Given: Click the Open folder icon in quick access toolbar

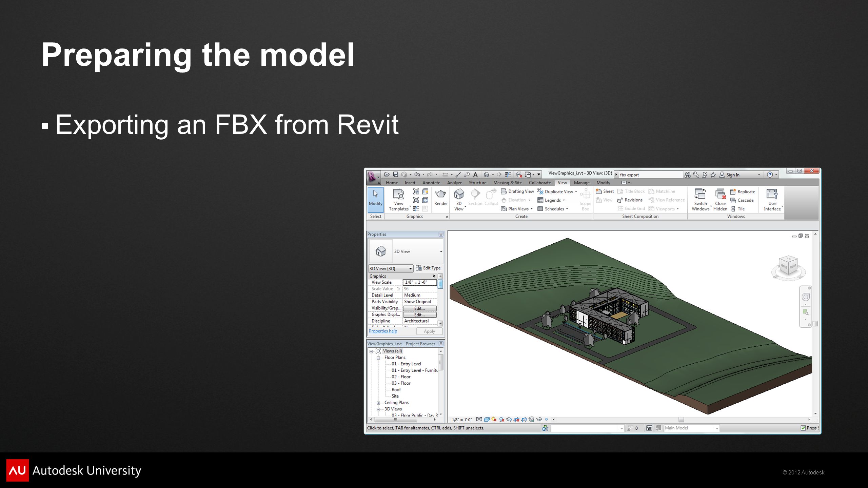Looking at the screenshot, I should 387,175.
